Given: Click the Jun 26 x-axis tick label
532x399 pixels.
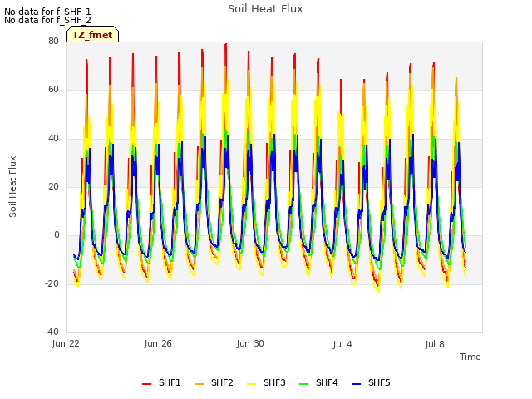Looking at the screenshot, I should [158, 343].
